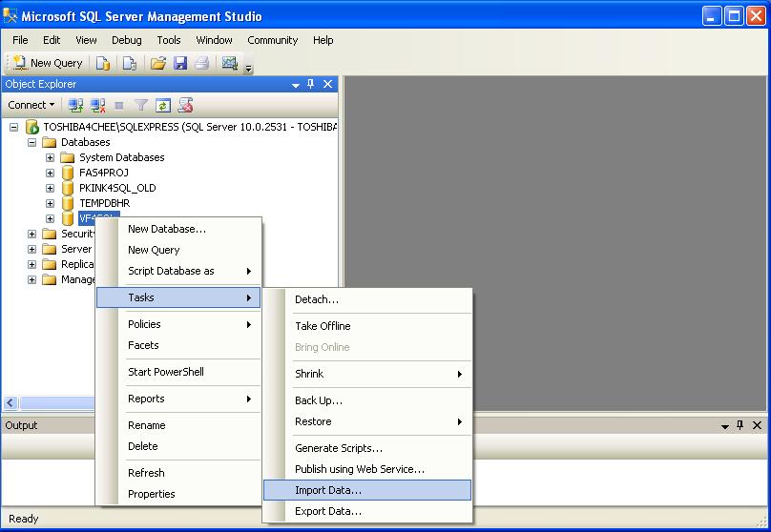Choose New Database... from context menu
The image size is (771, 532).
(179, 229)
